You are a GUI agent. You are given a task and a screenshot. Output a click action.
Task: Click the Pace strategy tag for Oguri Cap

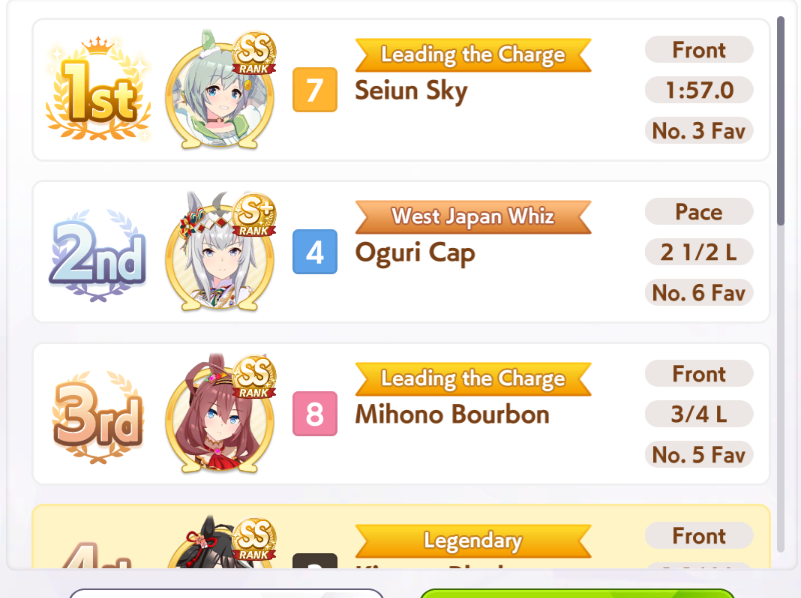[699, 211]
